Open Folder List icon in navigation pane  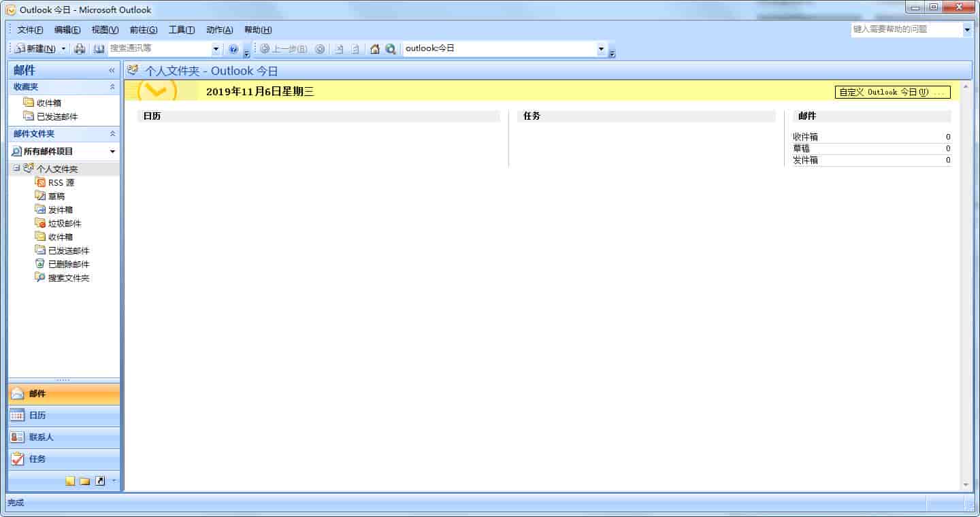85,481
